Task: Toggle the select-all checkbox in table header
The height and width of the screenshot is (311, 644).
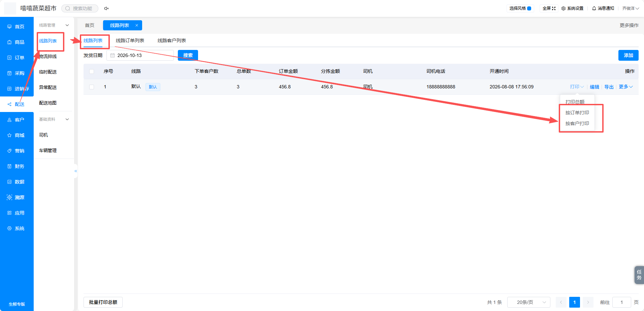Action: tap(92, 72)
